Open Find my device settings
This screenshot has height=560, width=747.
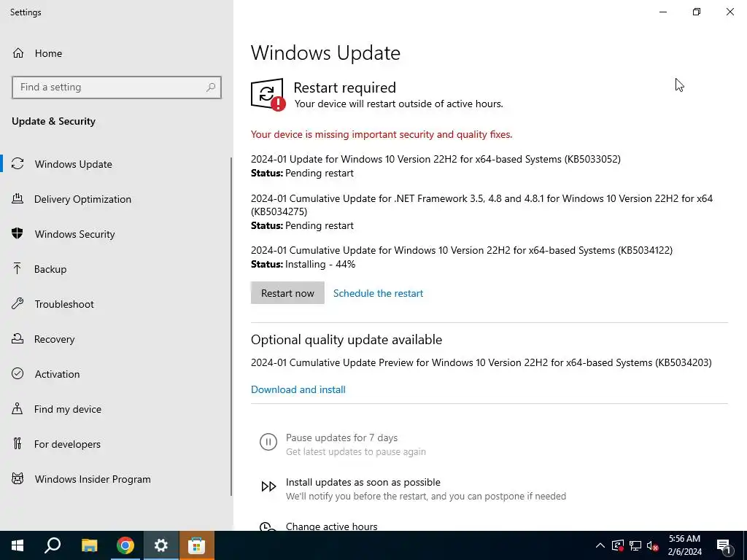(x=116, y=409)
